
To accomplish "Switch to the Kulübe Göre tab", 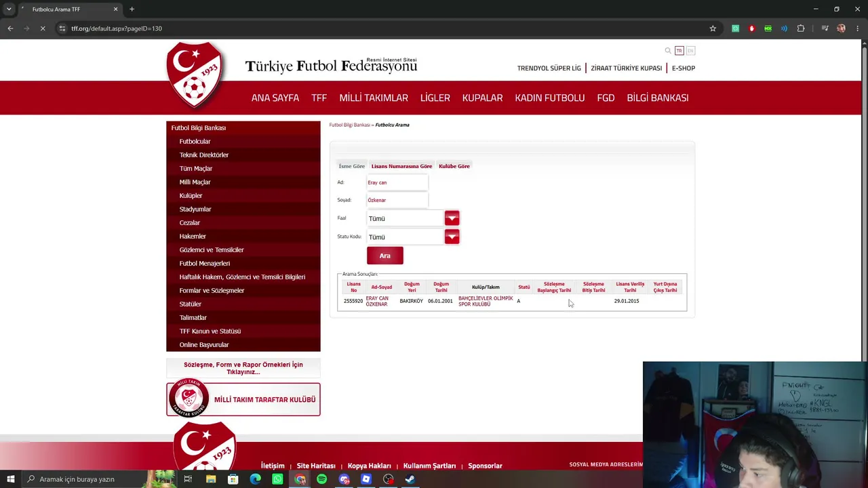I will tap(454, 166).
